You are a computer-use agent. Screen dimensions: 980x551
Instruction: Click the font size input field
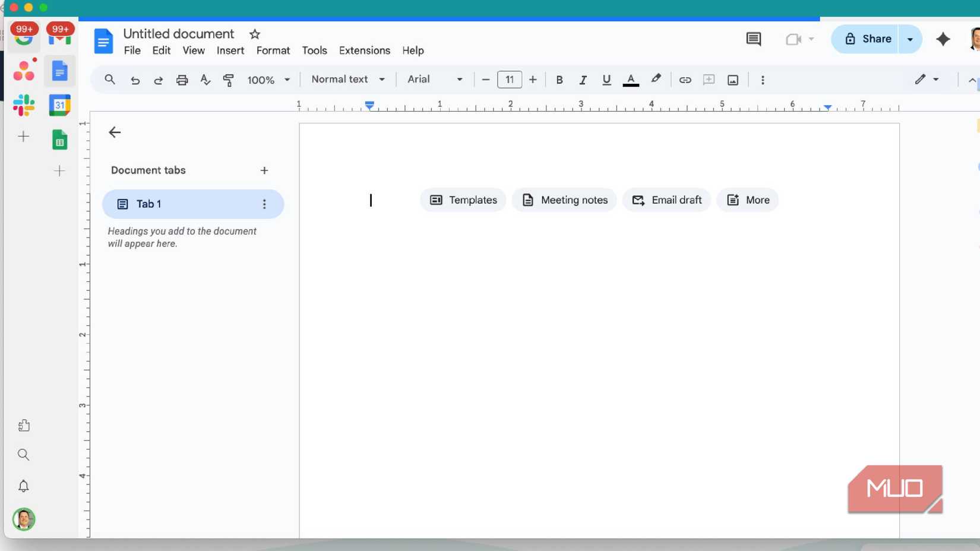tap(510, 80)
